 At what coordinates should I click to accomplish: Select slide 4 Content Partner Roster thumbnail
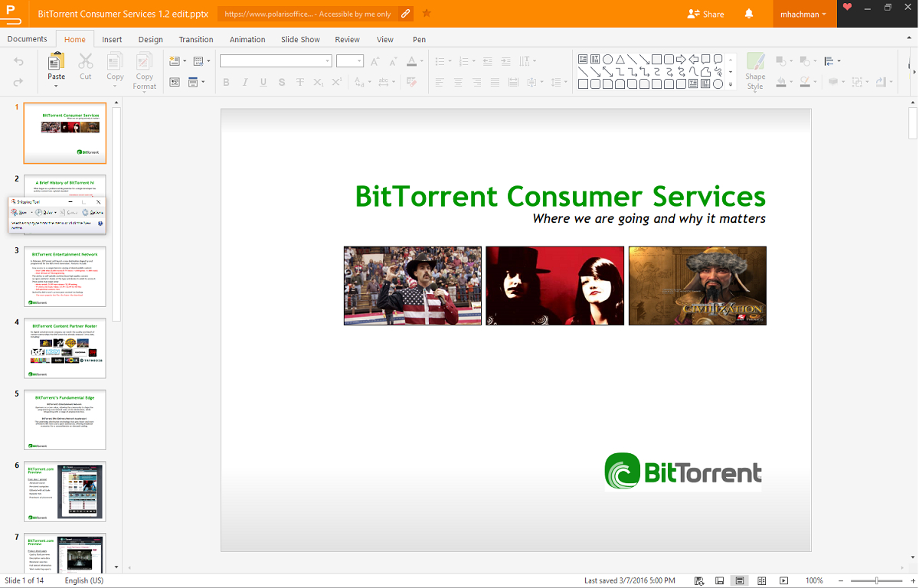(65, 348)
